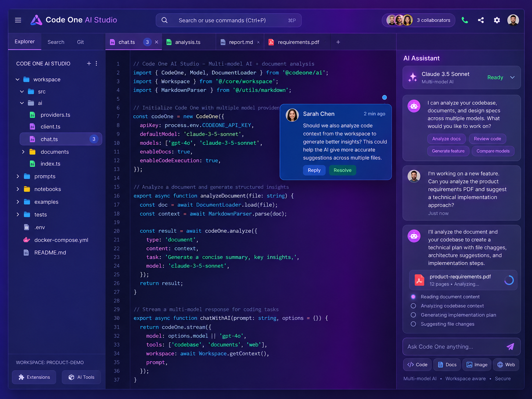532x399 pixels.
Task: Open the user profile avatar
Action: pos(513,20)
